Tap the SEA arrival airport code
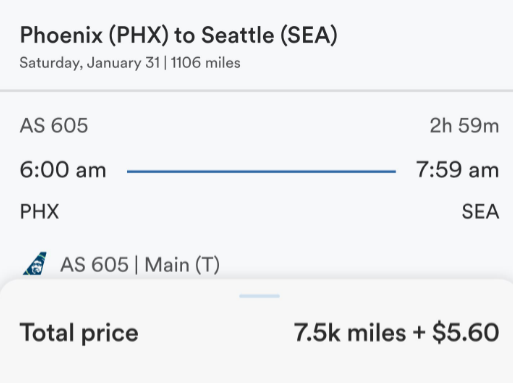 [x=480, y=211]
